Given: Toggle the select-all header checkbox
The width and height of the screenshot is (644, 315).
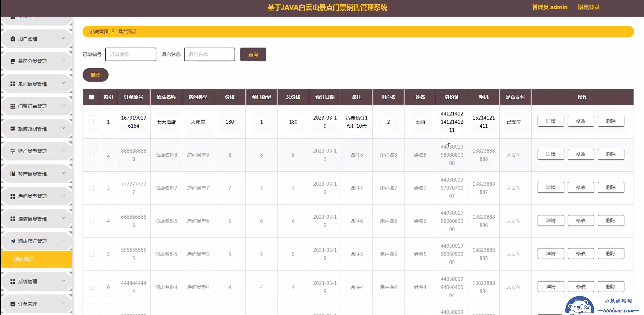Looking at the screenshot, I should (x=91, y=97).
